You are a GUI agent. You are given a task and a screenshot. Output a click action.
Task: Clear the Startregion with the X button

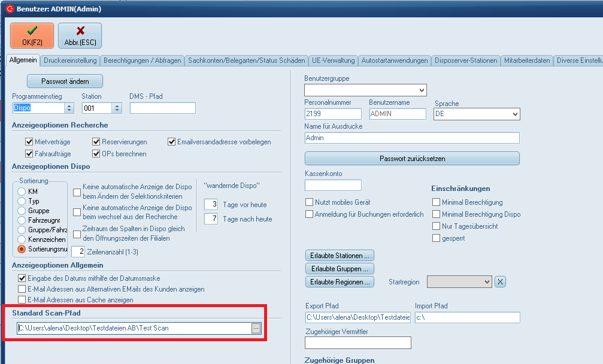coord(501,281)
